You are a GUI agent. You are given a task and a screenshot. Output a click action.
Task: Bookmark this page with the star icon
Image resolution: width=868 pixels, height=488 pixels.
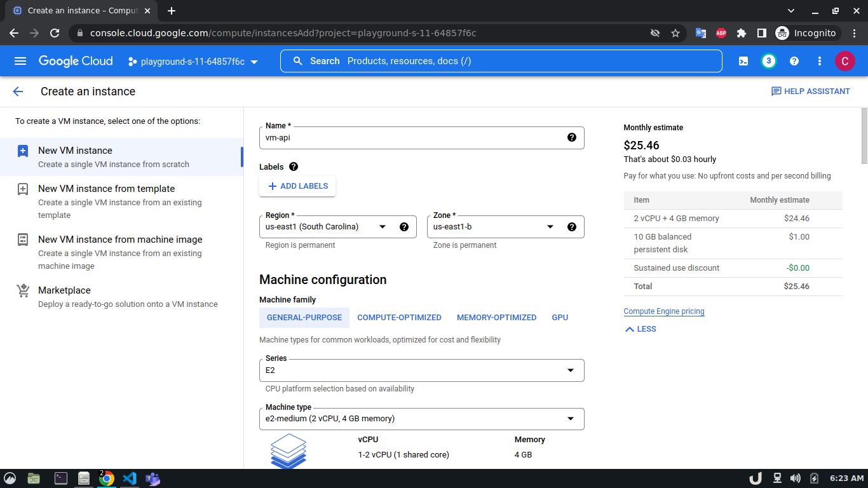coord(675,33)
